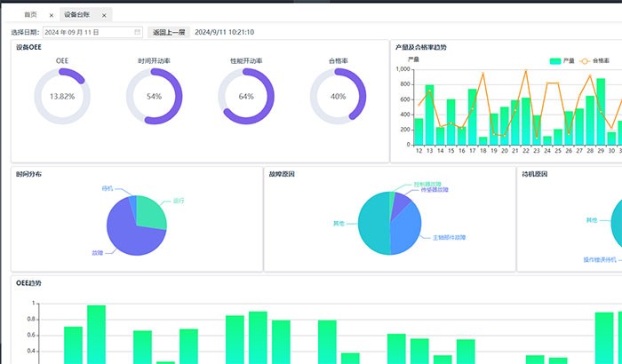Click the 时间开动率 54% gauge

click(x=155, y=96)
